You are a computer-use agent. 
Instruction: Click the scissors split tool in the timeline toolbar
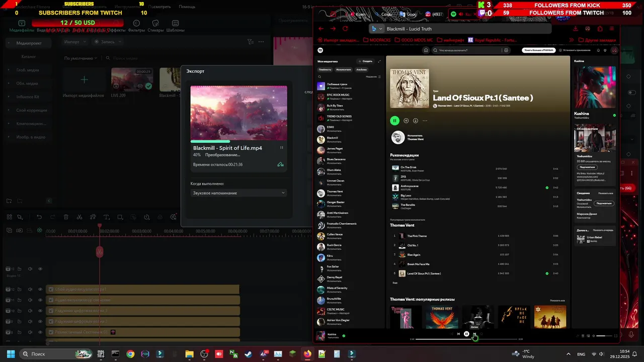point(79,217)
